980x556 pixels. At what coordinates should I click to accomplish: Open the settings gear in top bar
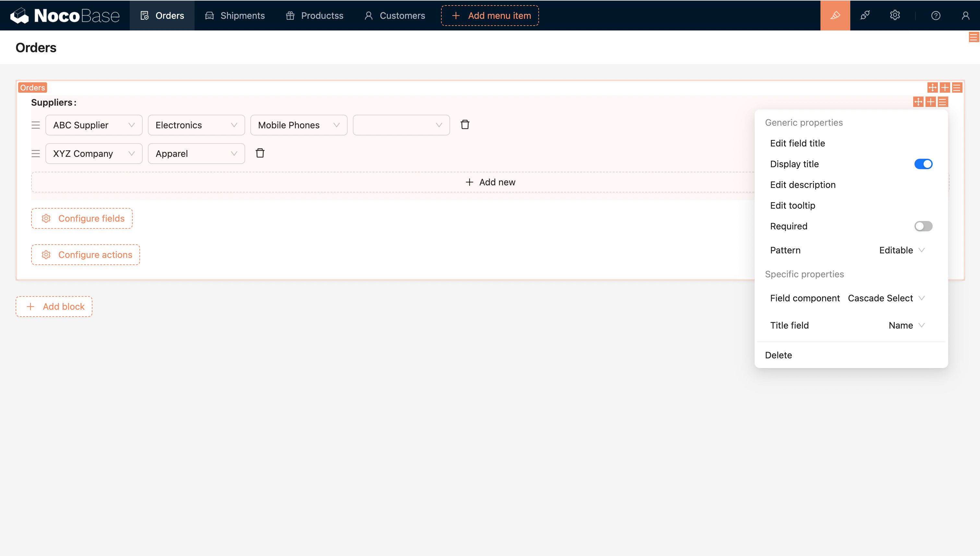(895, 15)
